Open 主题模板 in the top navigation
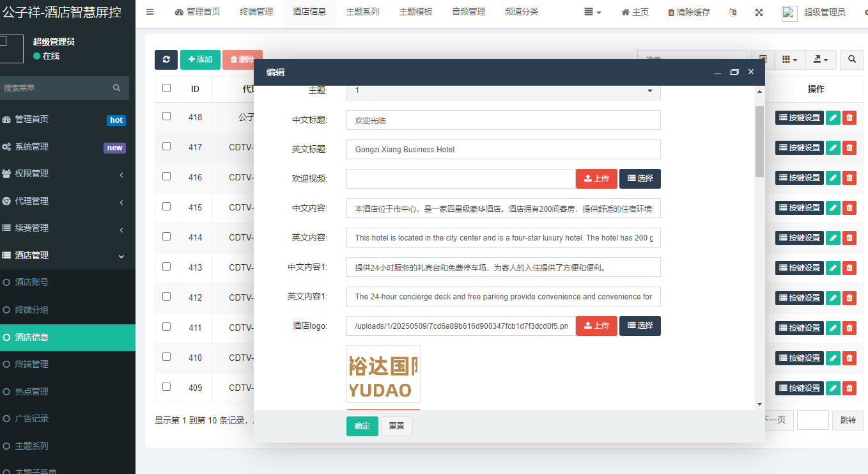The image size is (868, 474). click(x=415, y=12)
